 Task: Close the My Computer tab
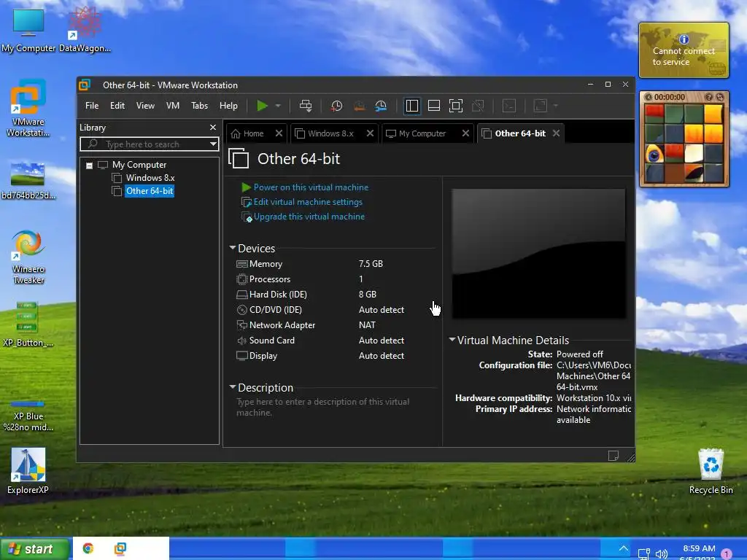pyautogui.click(x=465, y=133)
